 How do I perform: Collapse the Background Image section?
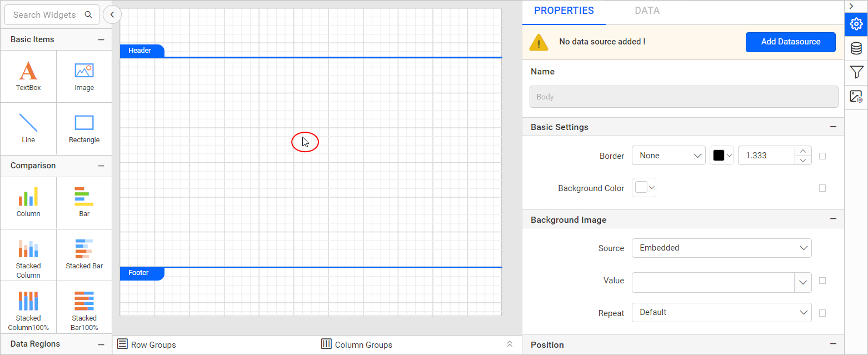coord(833,219)
